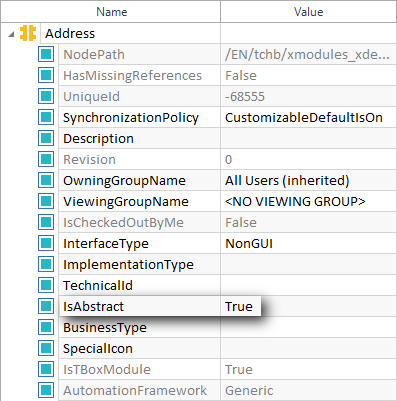Click the empty Description value field
Screen dimensions: 397x401
308,138
